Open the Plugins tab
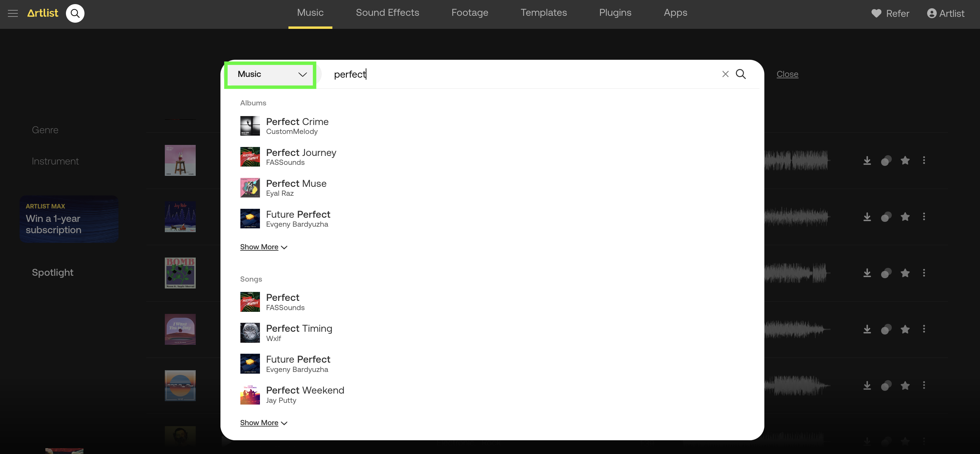The width and height of the screenshot is (980, 454). click(615, 13)
